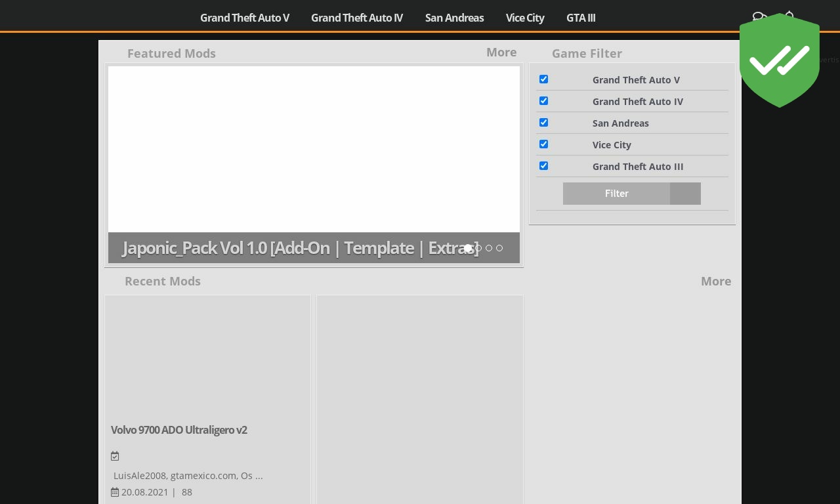
Task: Click the darker grey box beside Filter
Action: tap(685, 194)
